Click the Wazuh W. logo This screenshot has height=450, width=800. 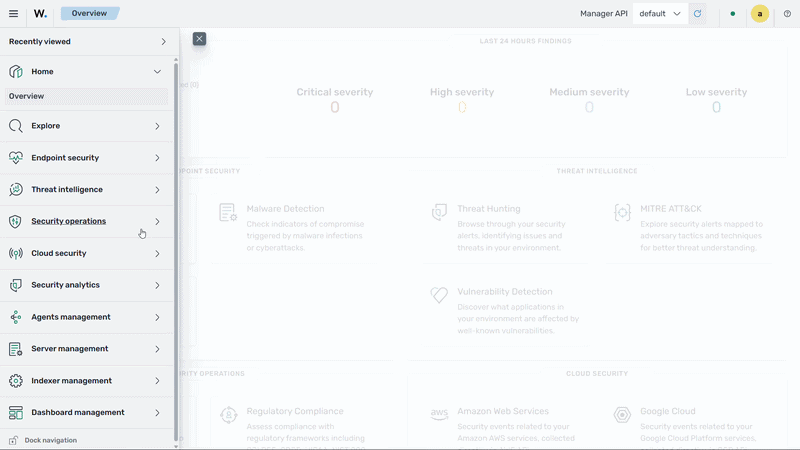click(40, 14)
